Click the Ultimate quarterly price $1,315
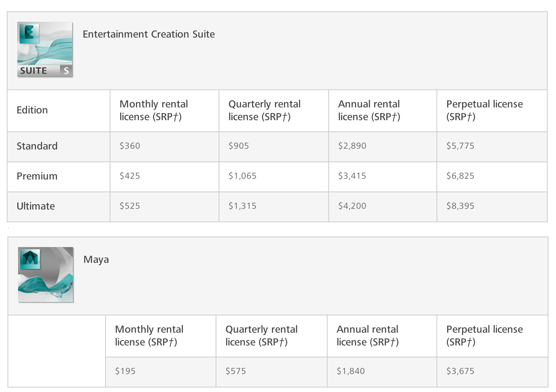 coord(242,206)
